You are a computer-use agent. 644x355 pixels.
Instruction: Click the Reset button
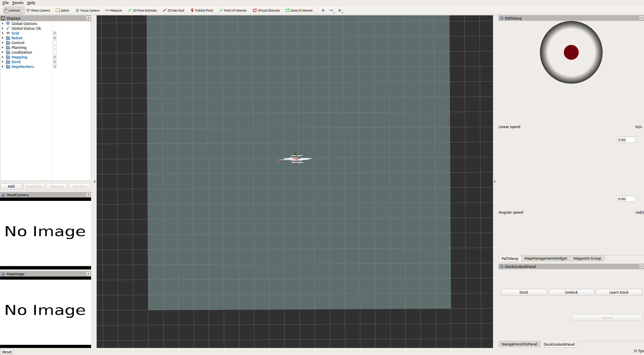click(x=7, y=352)
